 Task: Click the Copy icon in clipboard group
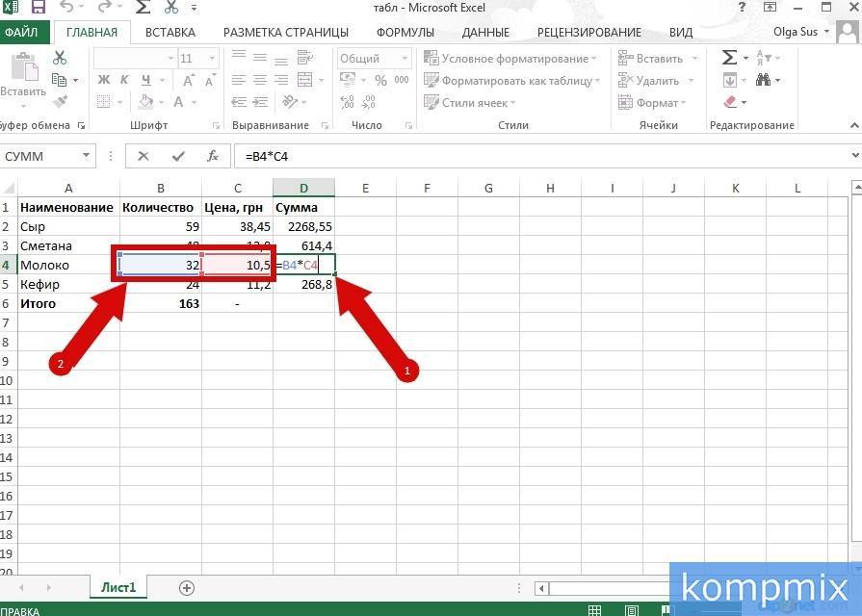click(59, 80)
